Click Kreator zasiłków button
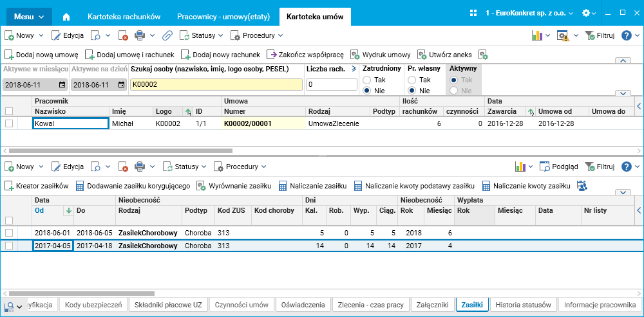This screenshot has height=317, width=644. (x=37, y=186)
